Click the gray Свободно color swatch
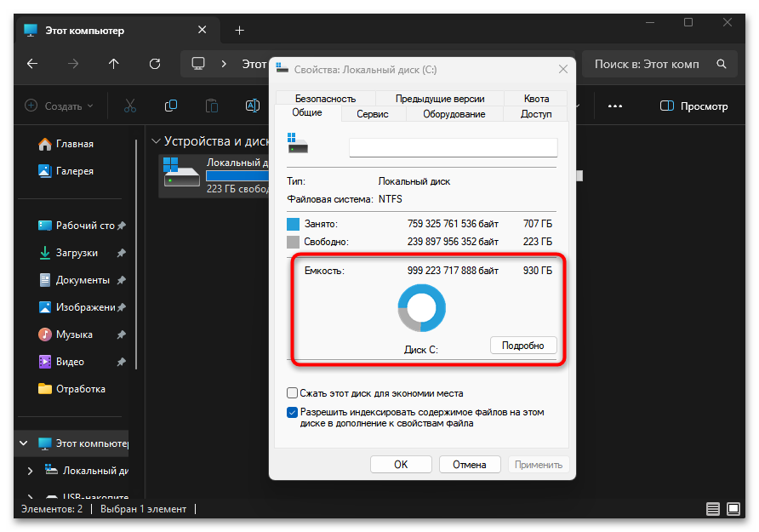Image resolution: width=759 pixels, height=532 pixels. click(x=293, y=242)
